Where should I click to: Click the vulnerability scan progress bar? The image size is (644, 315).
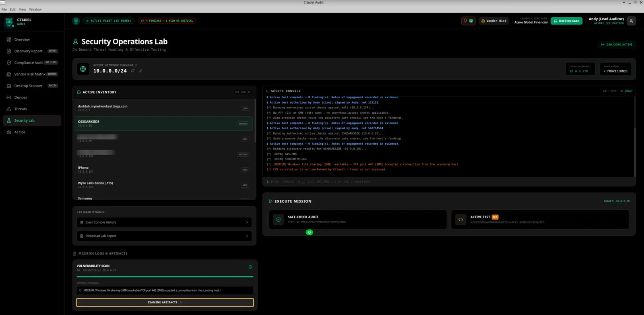point(165,277)
